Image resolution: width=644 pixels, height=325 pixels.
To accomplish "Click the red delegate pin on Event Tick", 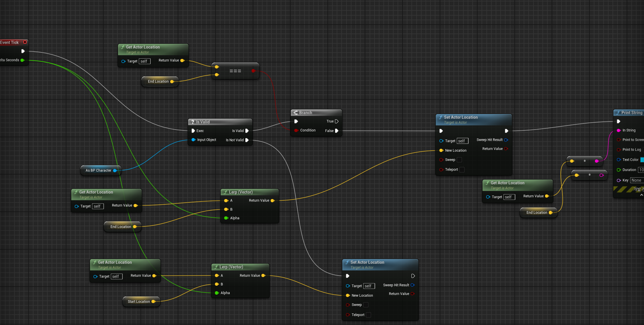I will tap(25, 42).
